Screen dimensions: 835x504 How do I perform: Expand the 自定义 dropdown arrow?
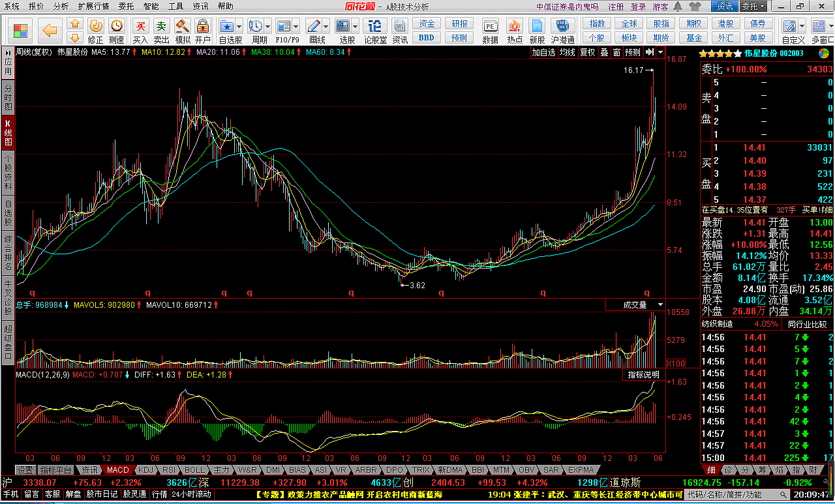802,27
